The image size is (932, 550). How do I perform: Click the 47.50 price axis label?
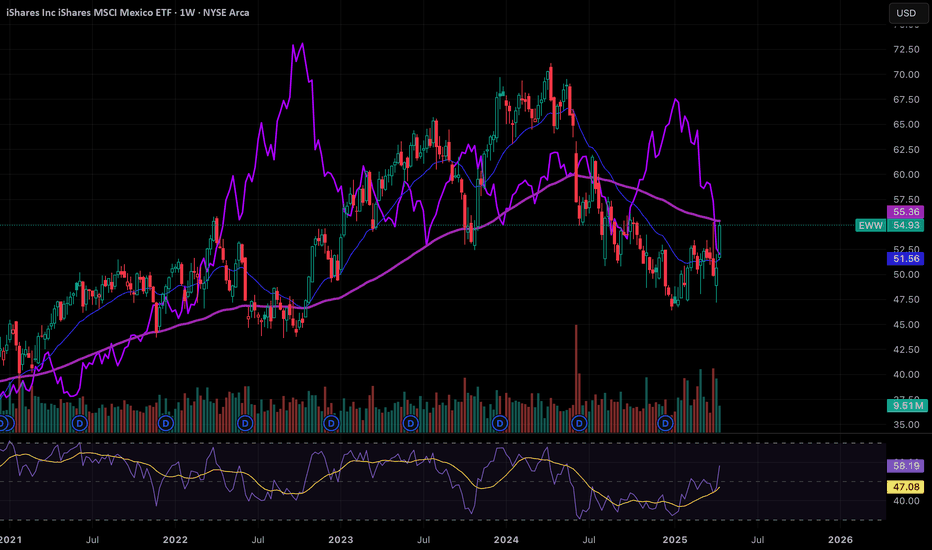[x=906, y=299]
